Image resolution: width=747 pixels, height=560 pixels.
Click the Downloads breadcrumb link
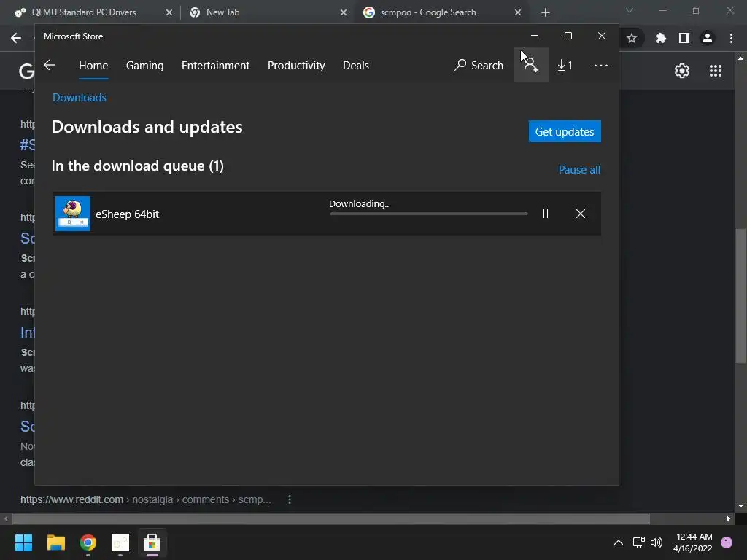(79, 98)
